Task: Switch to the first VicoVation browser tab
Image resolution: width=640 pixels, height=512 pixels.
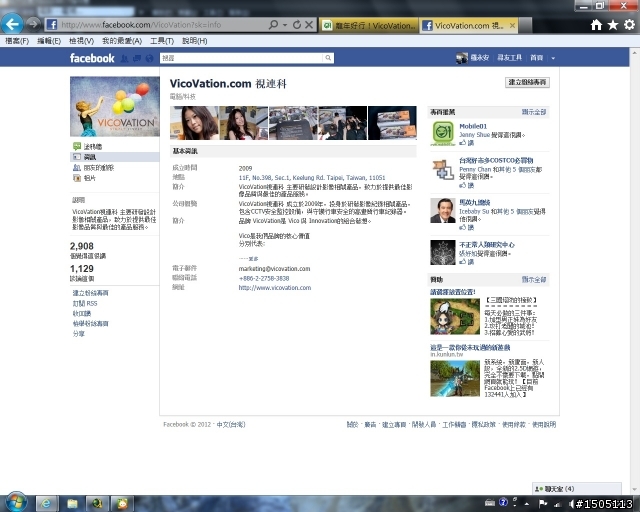Action: 368,26
